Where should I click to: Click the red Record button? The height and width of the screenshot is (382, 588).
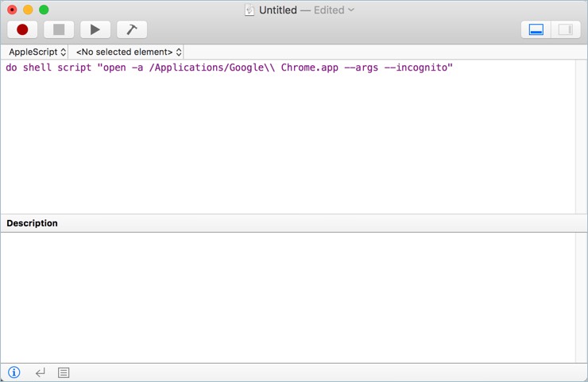click(22, 29)
